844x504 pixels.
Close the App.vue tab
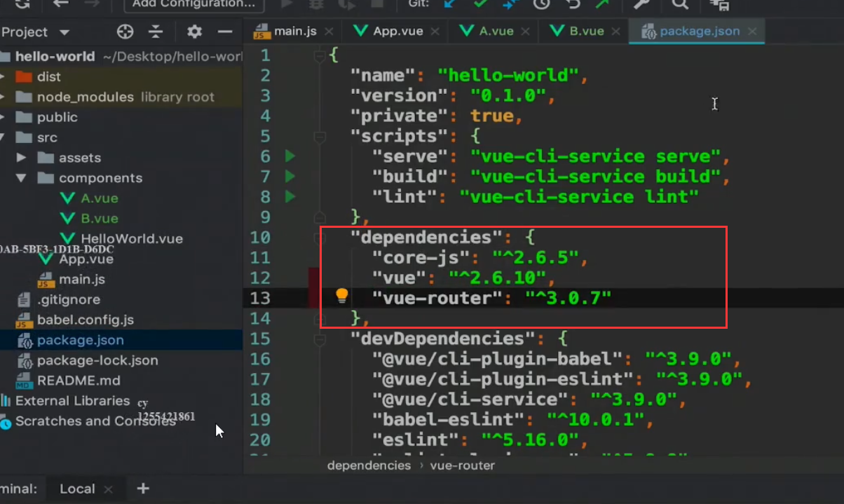click(x=435, y=32)
